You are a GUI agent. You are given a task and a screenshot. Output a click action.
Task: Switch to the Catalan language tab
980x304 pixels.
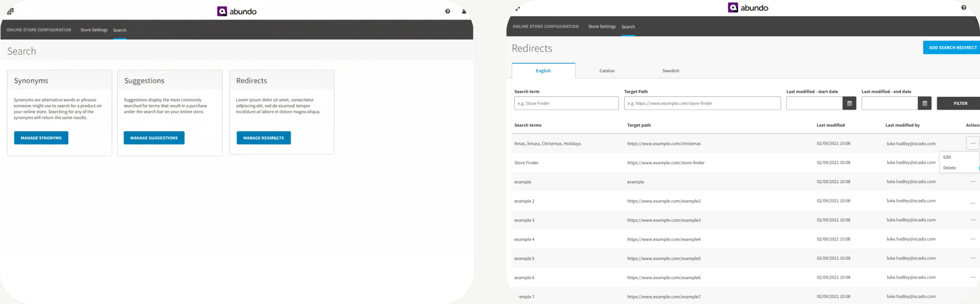[x=607, y=71]
